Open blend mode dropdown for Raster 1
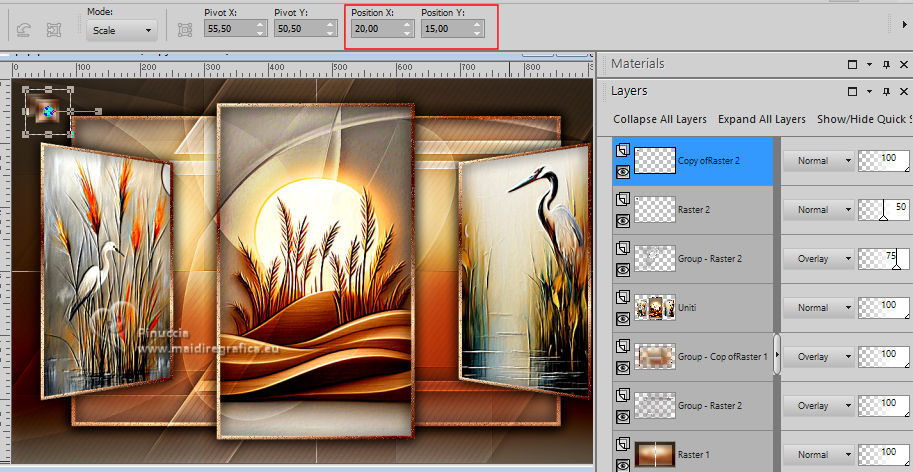 pyautogui.click(x=818, y=454)
